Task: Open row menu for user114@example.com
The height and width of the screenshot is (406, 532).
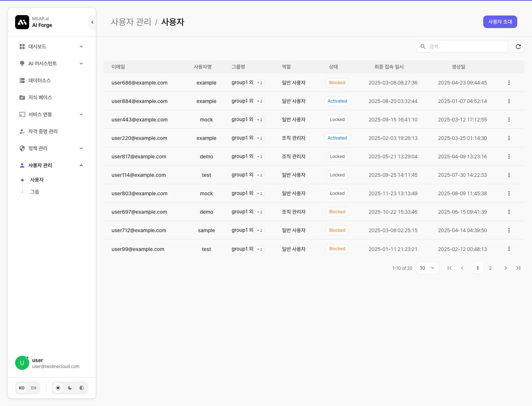Action: point(509,175)
